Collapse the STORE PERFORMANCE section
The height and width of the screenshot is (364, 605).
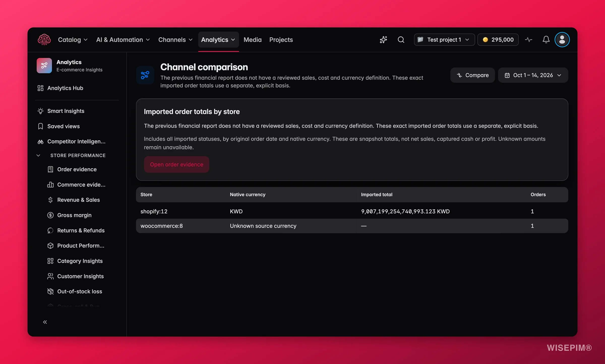pos(72,155)
